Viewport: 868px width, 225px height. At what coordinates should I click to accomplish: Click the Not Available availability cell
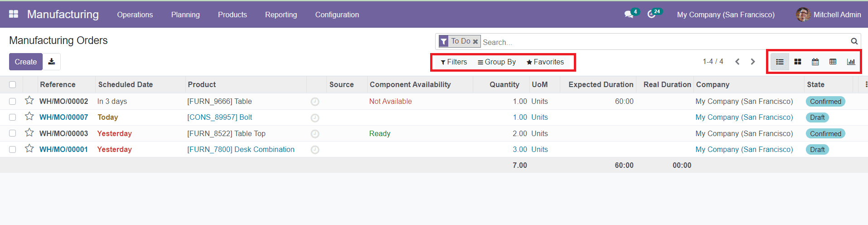(390, 102)
